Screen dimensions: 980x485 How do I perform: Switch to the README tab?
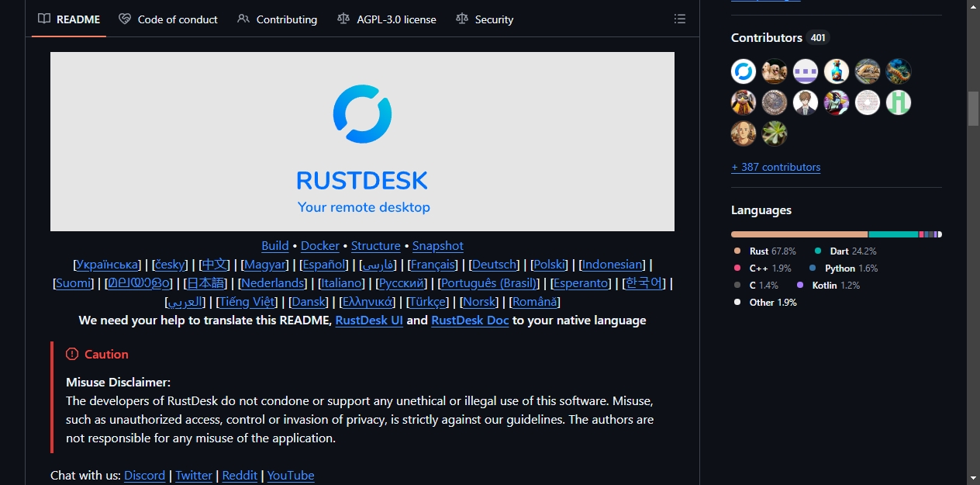pos(70,19)
